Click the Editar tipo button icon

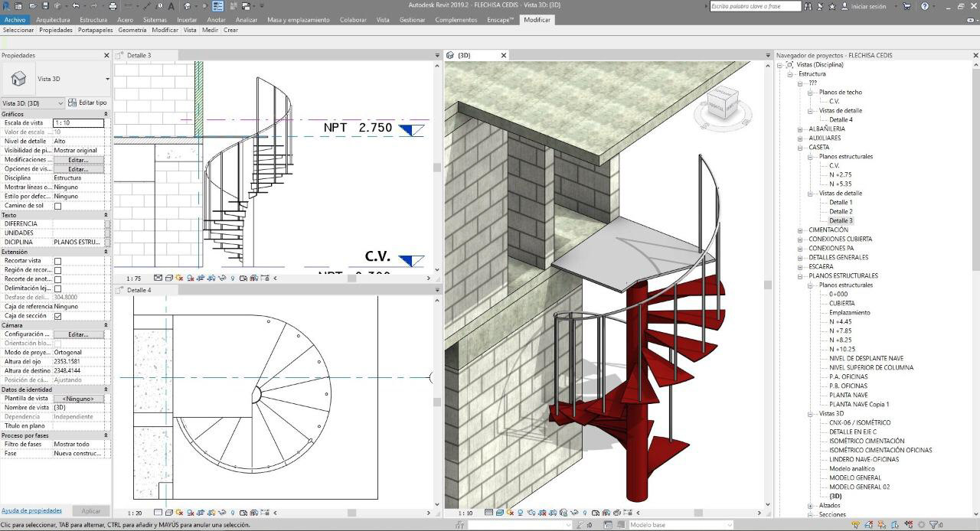(72, 103)
